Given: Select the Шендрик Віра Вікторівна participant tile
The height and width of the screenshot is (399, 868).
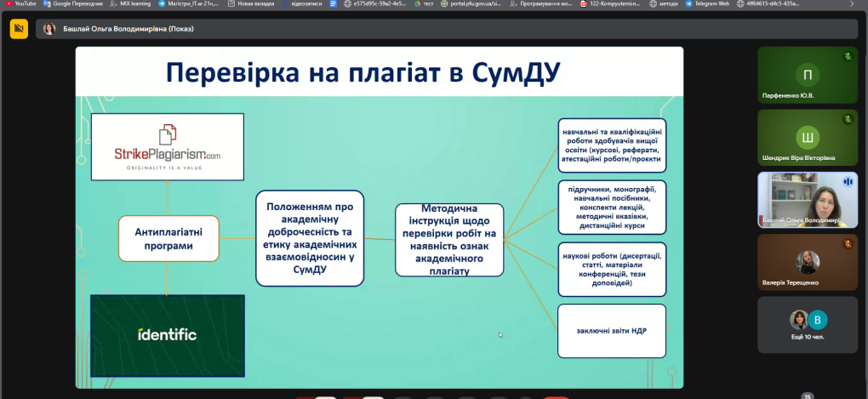Looking at the screenshot, I should [x=807, y=140].
